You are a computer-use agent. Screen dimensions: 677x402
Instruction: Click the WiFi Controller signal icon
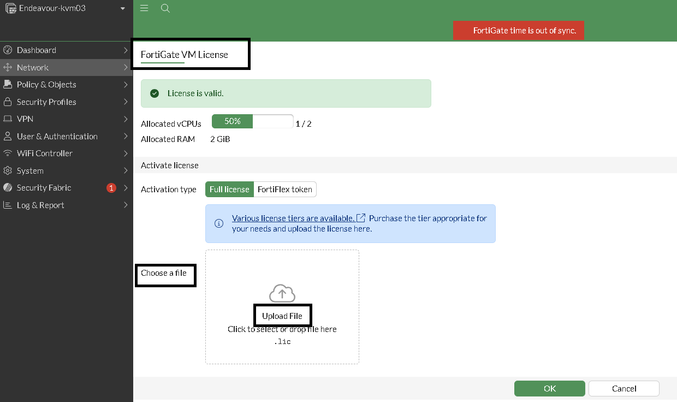tap(7, 153)
